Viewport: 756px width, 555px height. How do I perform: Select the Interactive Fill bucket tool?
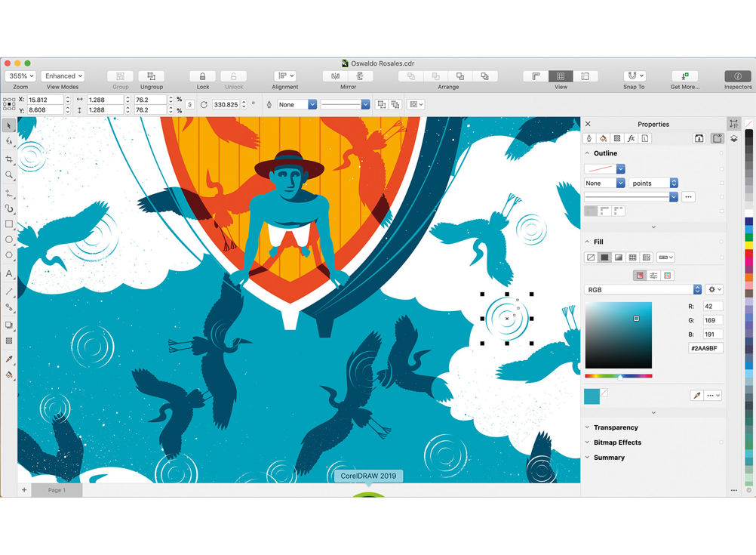tap(9, 375)
